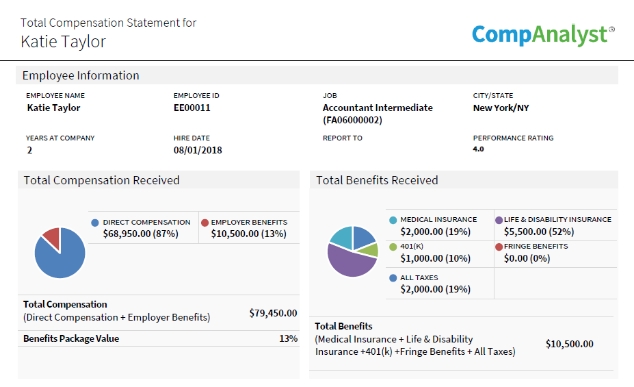Click the blue All Taxes legend dot
The width and height of the screenshot is (634, 387).
[x=393, y=278]
